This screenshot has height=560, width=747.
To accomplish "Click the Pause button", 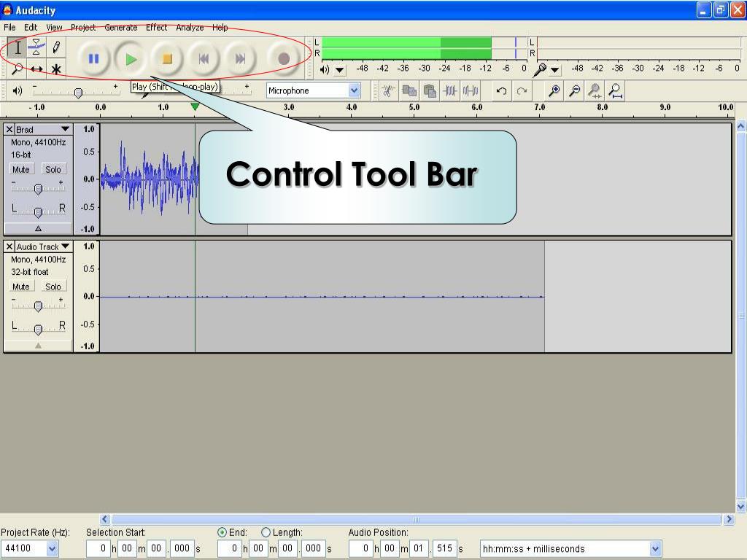I will point(93,58).
